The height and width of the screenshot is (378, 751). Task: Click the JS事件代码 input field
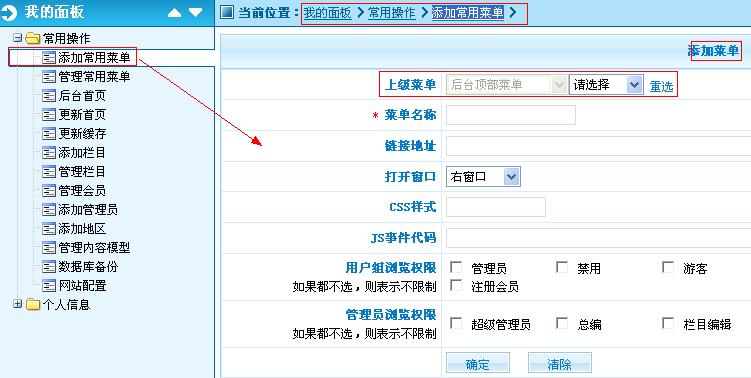click(x=598, y=238)
